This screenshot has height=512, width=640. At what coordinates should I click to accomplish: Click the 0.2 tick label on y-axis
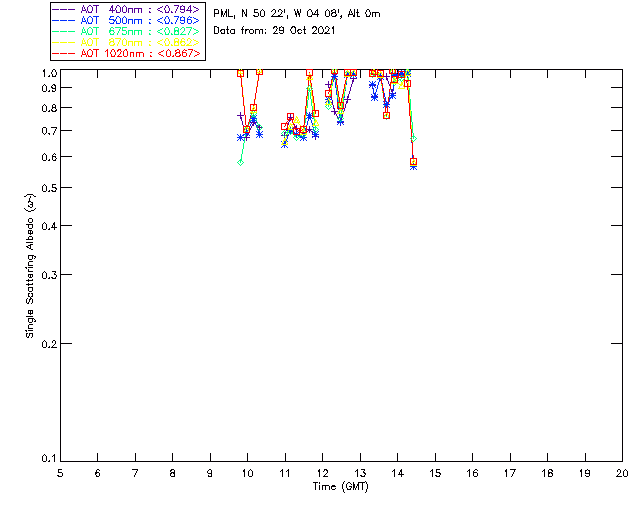(47, 344)
